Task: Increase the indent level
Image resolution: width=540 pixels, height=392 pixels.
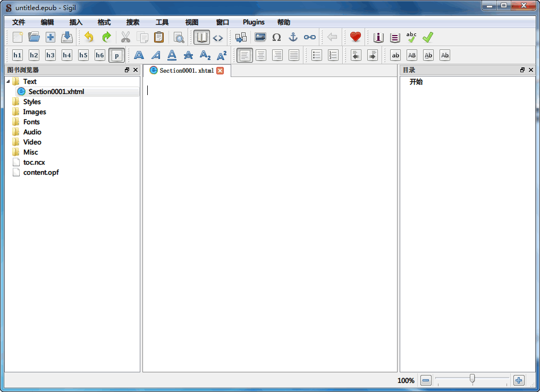Action: [372, 55]
